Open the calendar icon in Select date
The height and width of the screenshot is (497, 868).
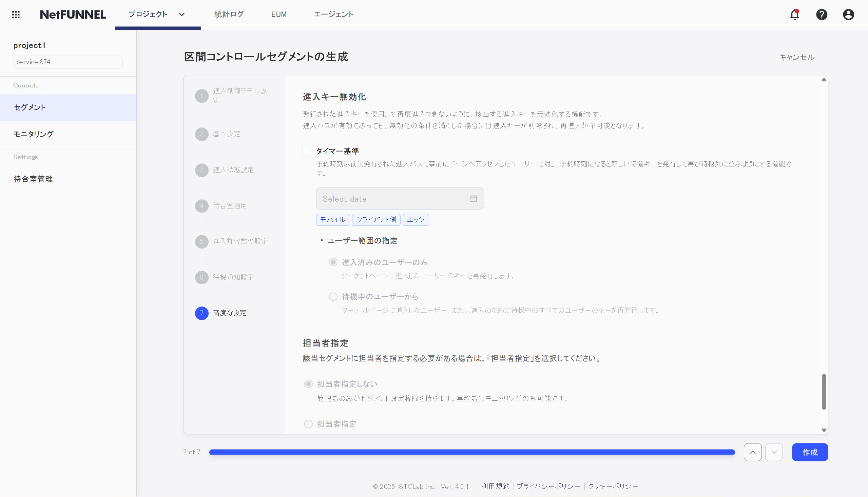[x=473, y=198]
